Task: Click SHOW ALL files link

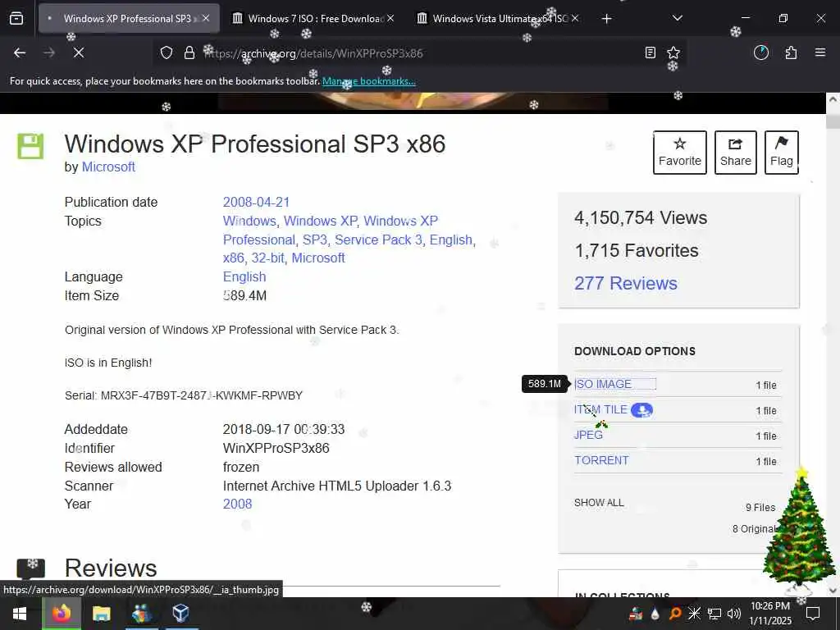Action: click(599, 503)
